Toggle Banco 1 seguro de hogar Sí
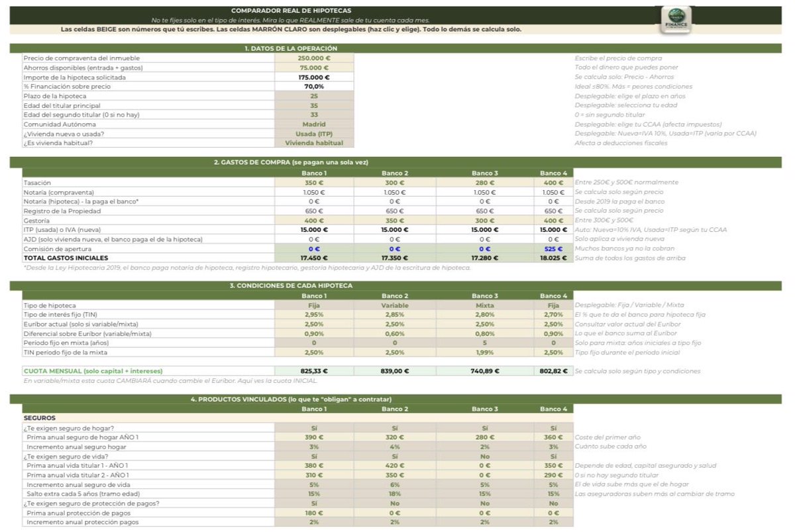 [x=314, y=428]
